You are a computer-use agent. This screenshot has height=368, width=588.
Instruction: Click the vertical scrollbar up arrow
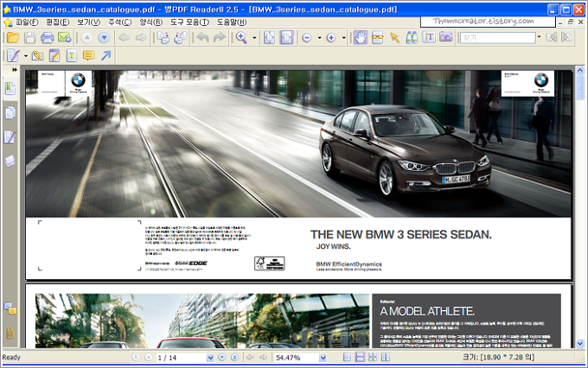pyautogui.click(x=580, y=70)
